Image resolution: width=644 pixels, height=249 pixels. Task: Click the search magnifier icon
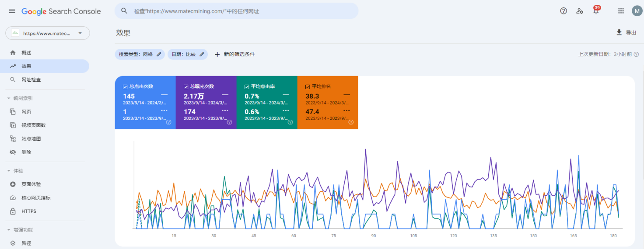point(124,11)
